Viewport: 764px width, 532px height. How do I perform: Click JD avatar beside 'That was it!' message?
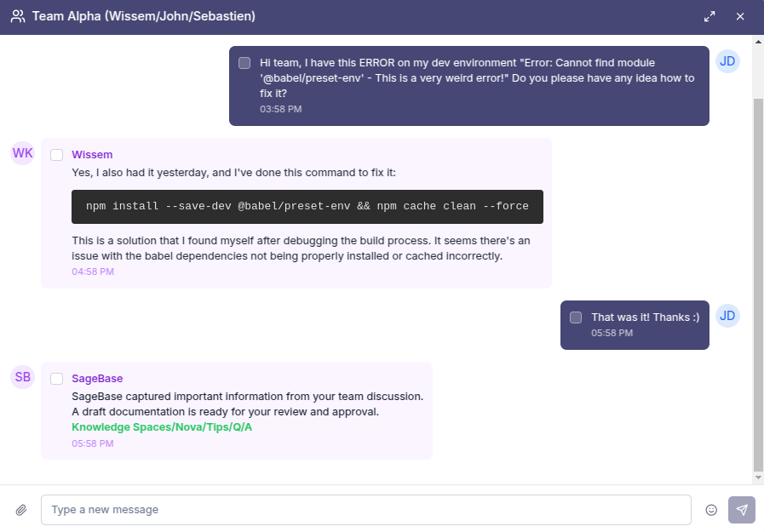(727, 316)
